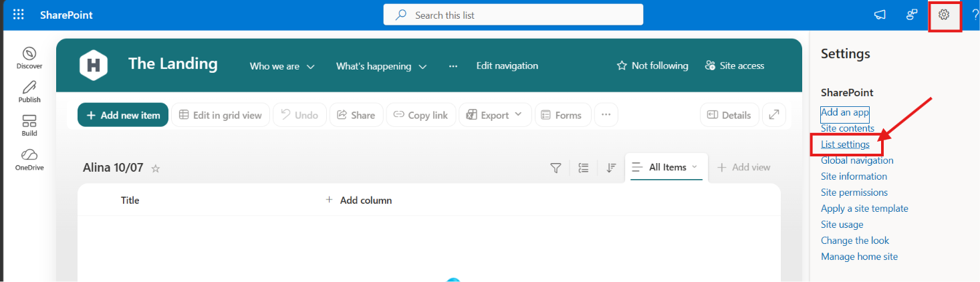This screenshot has height=282, width=980.
Task: Open Site usage link
Action: click(842, 225)
